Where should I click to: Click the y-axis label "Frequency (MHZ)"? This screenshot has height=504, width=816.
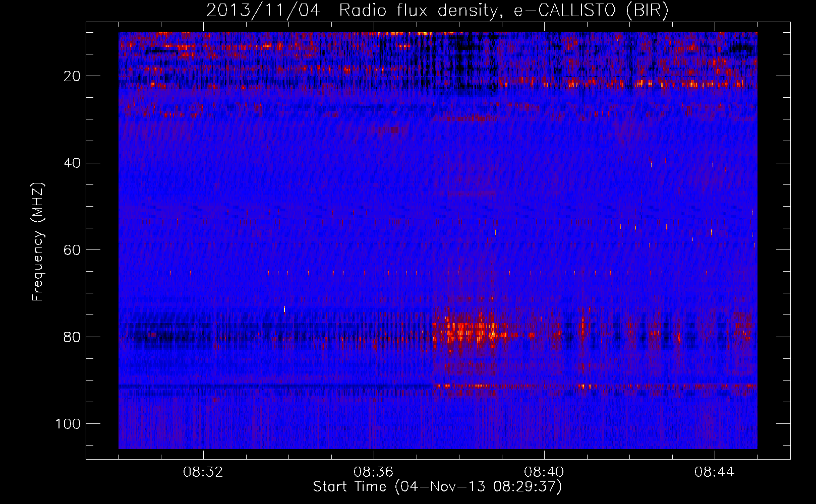[x=38, y=242]
